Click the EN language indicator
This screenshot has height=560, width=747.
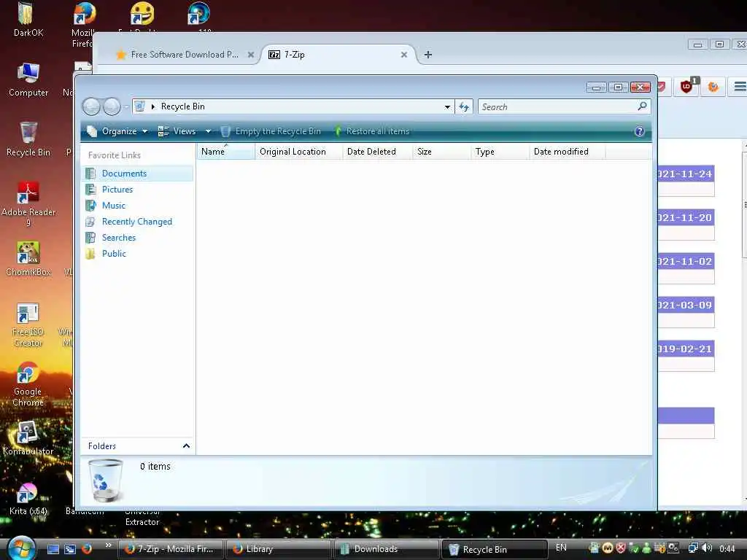coord(561,548)
